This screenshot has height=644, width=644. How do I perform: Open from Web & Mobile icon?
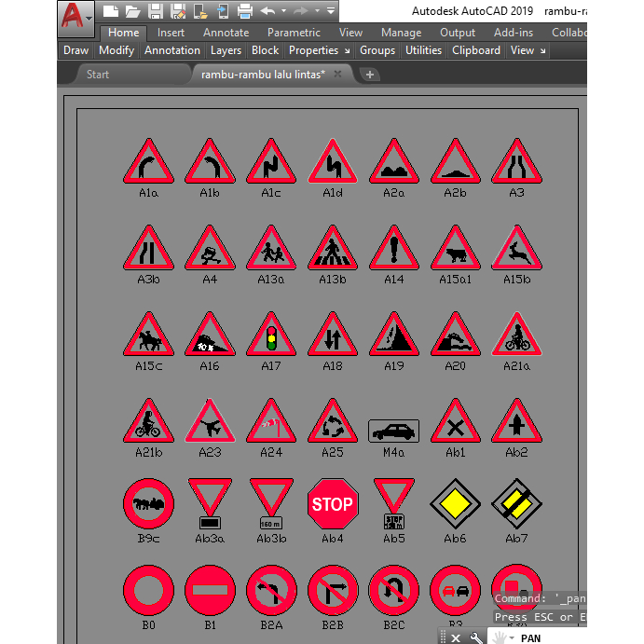click(x=200, y=11)
